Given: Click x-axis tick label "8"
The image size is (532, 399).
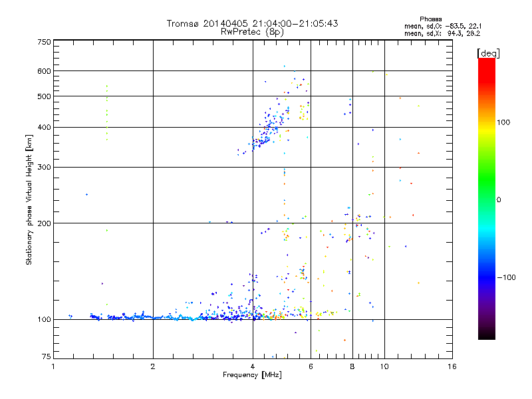Looking at the screenshot, I should tap(352, 366).
